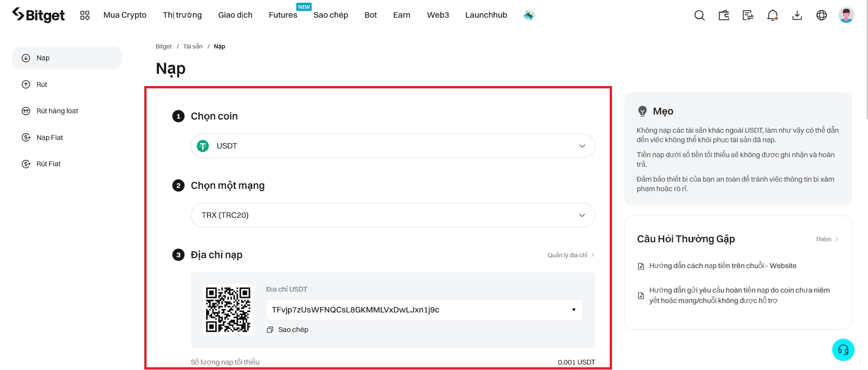Click the Hướng dẫn gửi yêu cầu hoàn tiền document icon

641,296
